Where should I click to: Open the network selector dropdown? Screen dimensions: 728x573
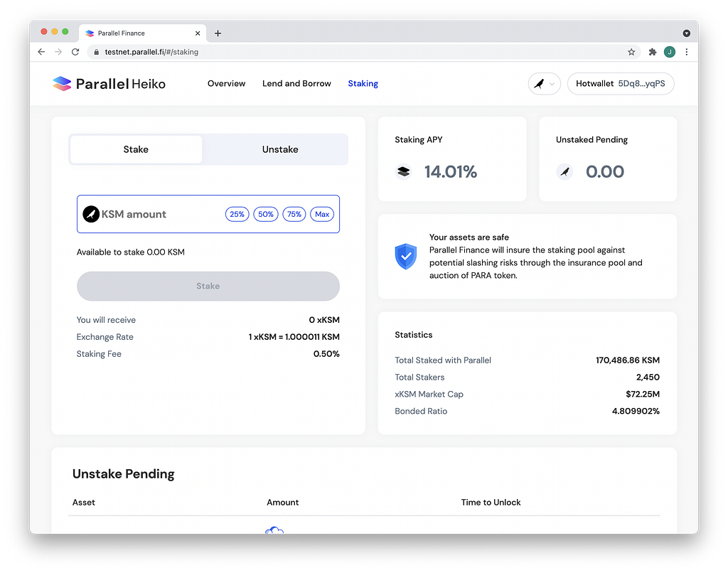[x=544, y=84]
